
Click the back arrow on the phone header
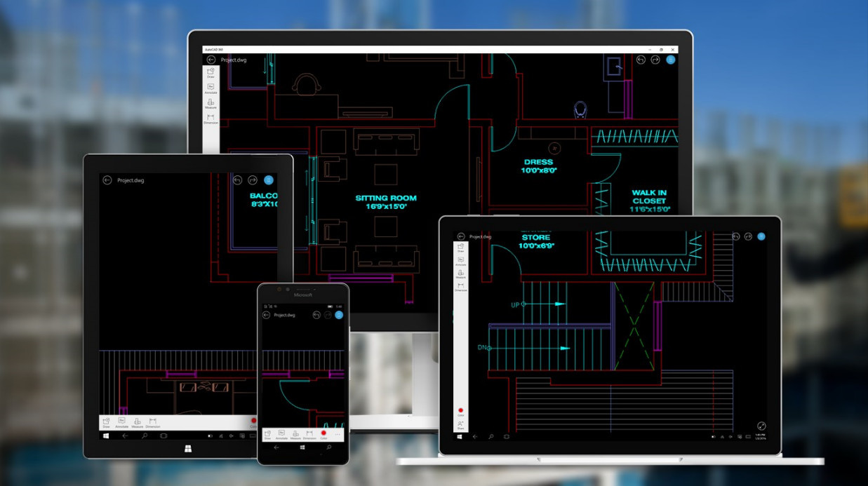pos(267,315)
